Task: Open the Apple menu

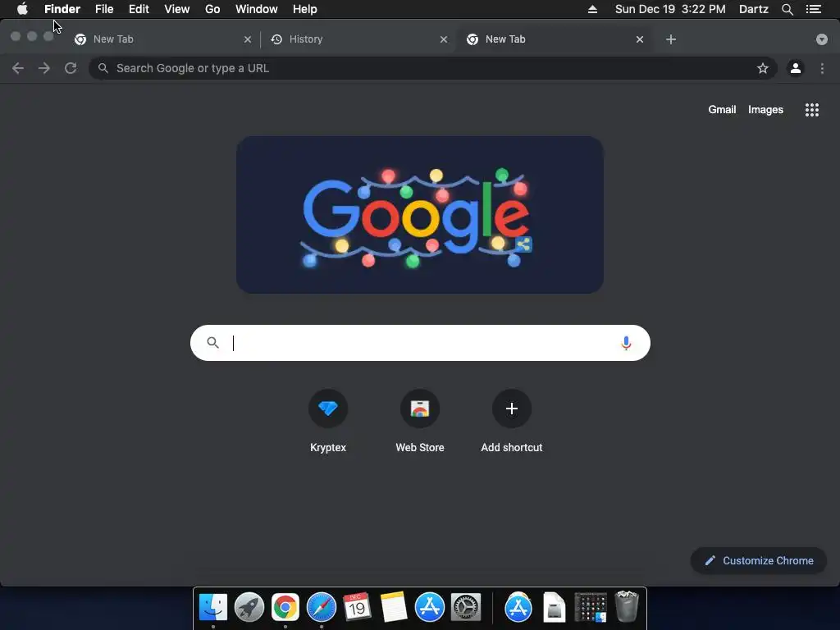Action: click(22, 9)
